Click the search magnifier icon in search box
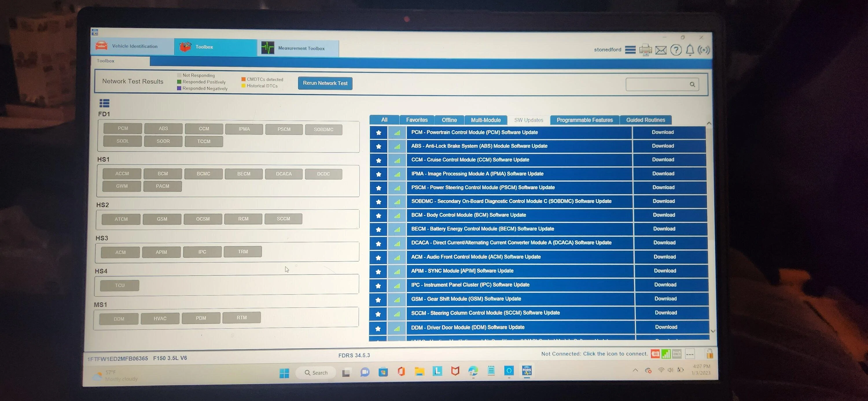Viewport: 868px width, 401px height. tap(692, 84)
